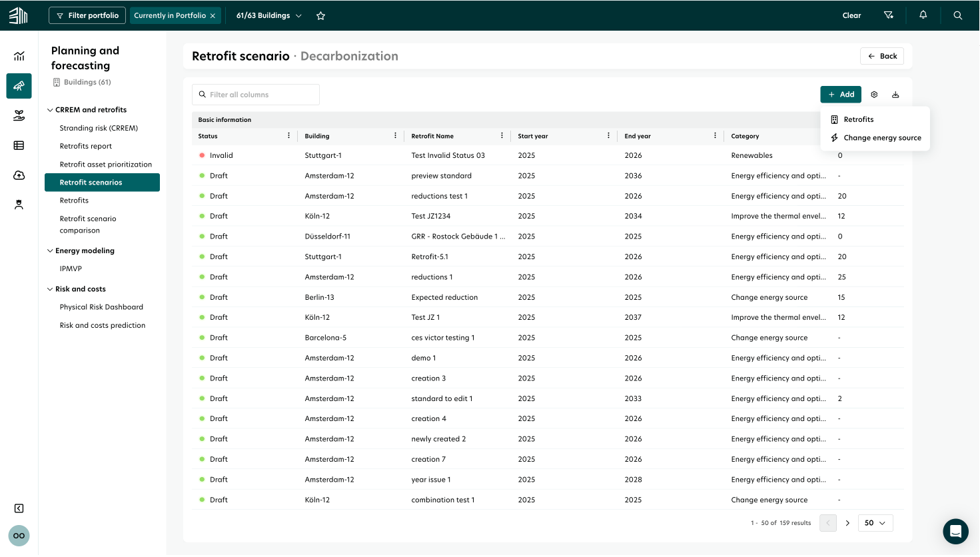The height and width of the screenshot is (557, 980).
Task: Collapse the Risk and costs section
Action: tap(50, 289)
